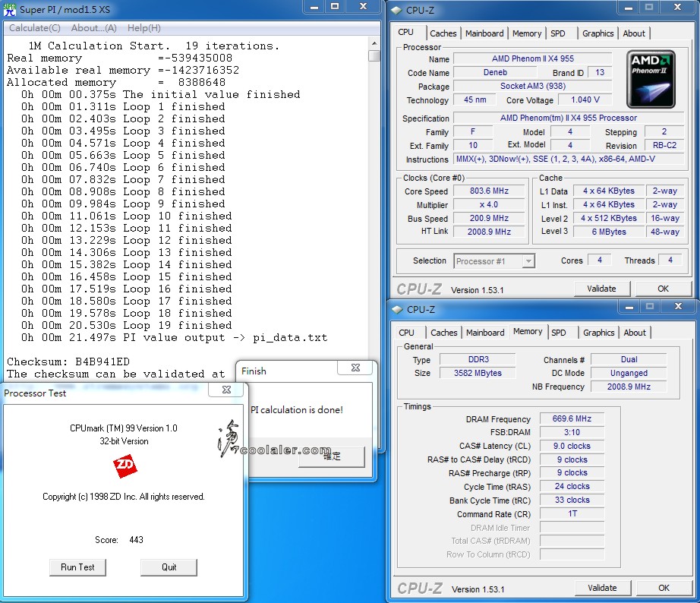
Task: Click the Level 3 cache value "6 MBytes"
Action: click(609, 232)
